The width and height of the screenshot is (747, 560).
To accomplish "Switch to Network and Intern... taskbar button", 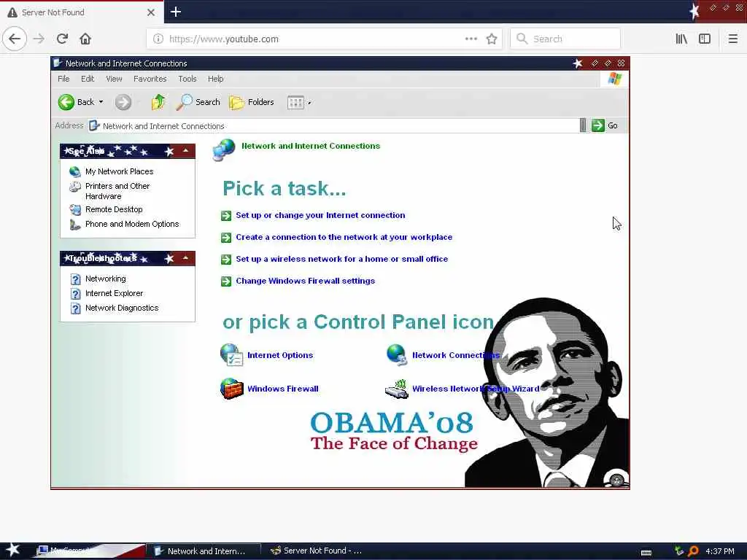I will [x=203, y=551].
